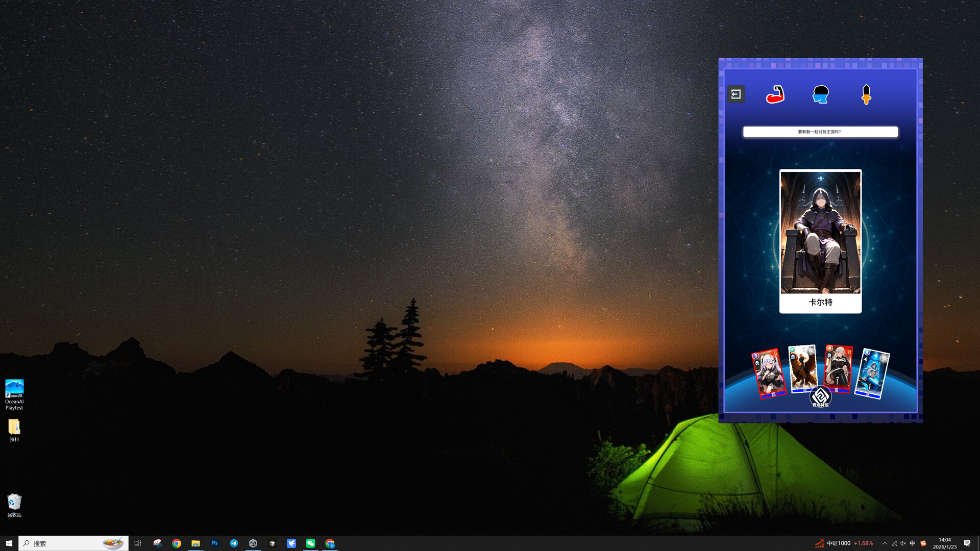
Task: Click the exit icon in game panel
Action: (736, 94)
